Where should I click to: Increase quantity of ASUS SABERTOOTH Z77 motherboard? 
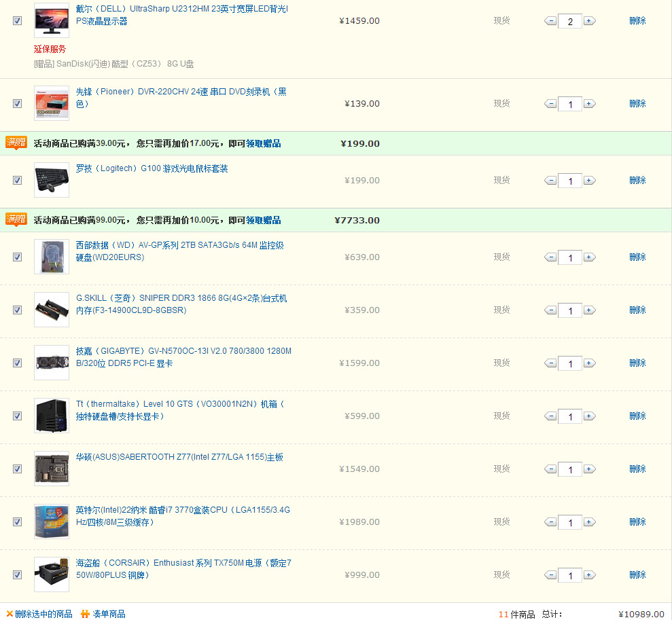coord(590,469)
